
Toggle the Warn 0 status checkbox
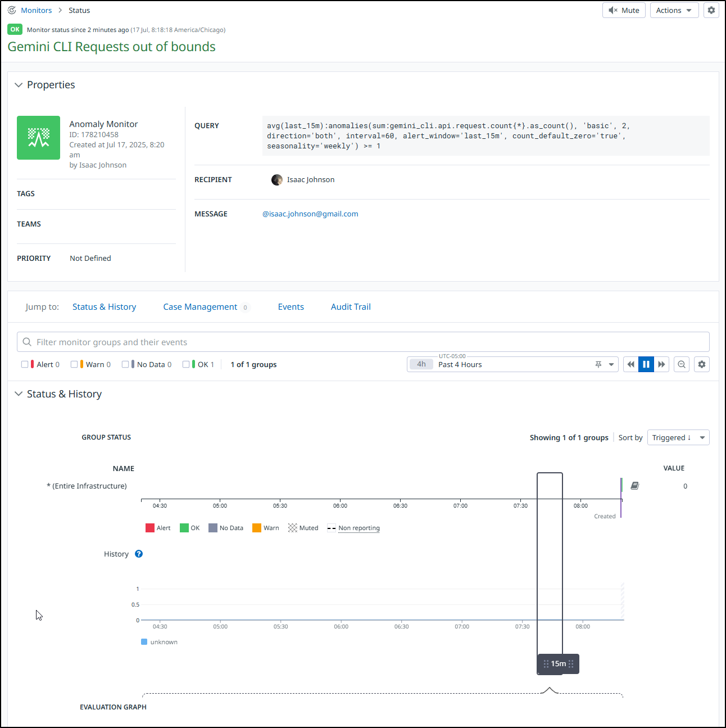tap(74, 364)
